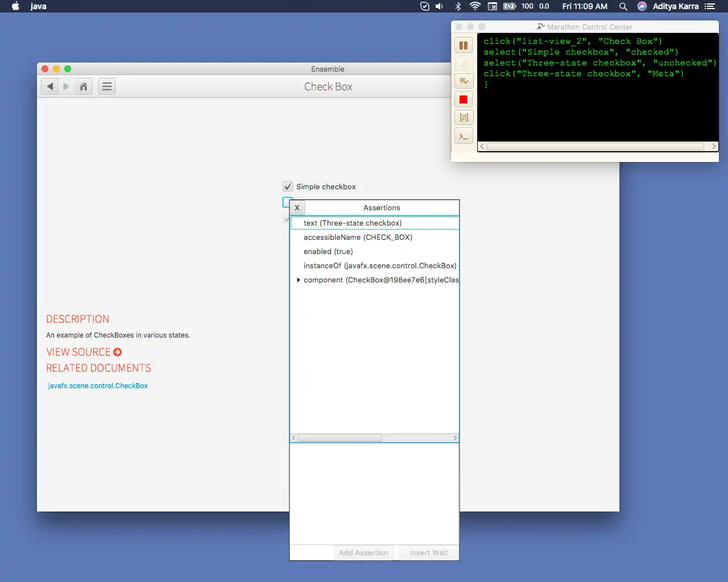
Task: Click the Fri 11:09 AM clock
Action: (x=585, y=6)
